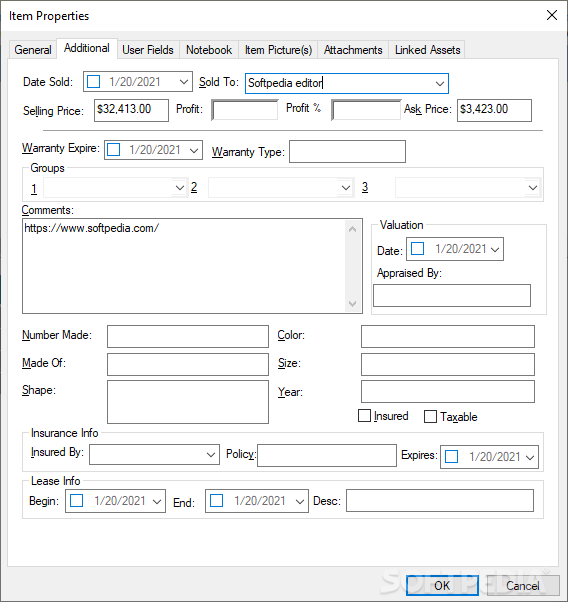568x608 pixels.
Task: Click the Comments scrollbar up arrow
Action: pyautogui.click(x=352, y=230)
